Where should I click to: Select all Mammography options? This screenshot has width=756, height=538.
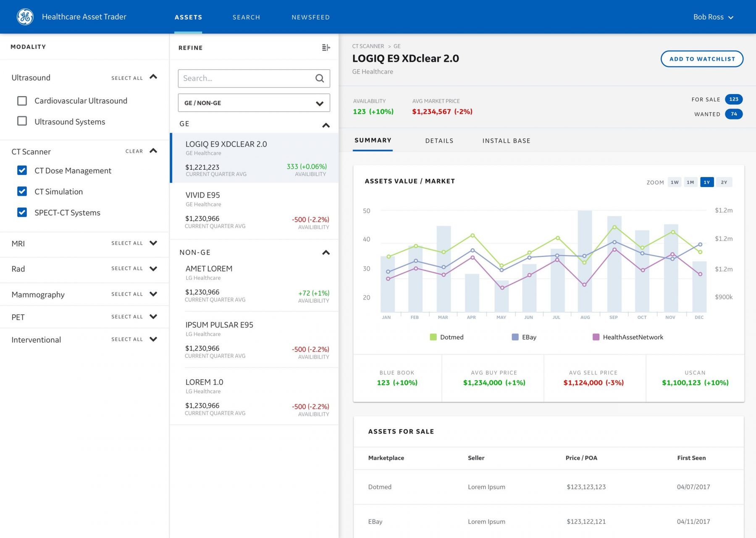tap(127, 294)
